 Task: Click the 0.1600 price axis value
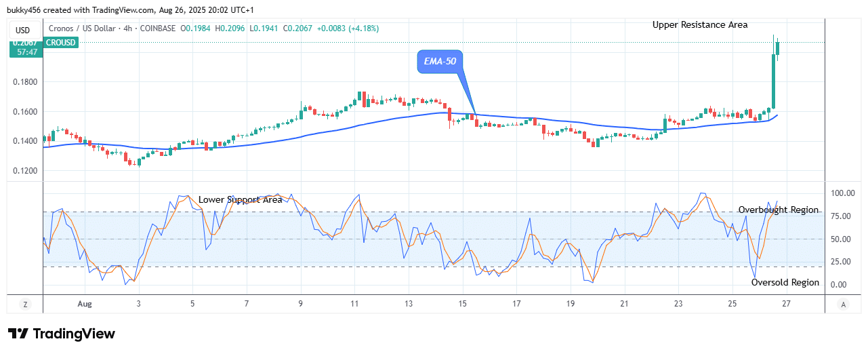click(x=26, y=112)
